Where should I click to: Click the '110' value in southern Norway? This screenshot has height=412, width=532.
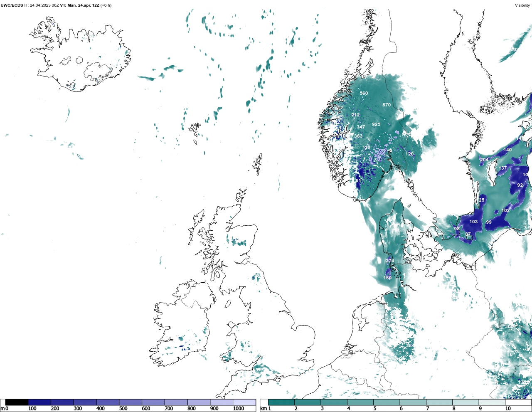coord(366,147)
